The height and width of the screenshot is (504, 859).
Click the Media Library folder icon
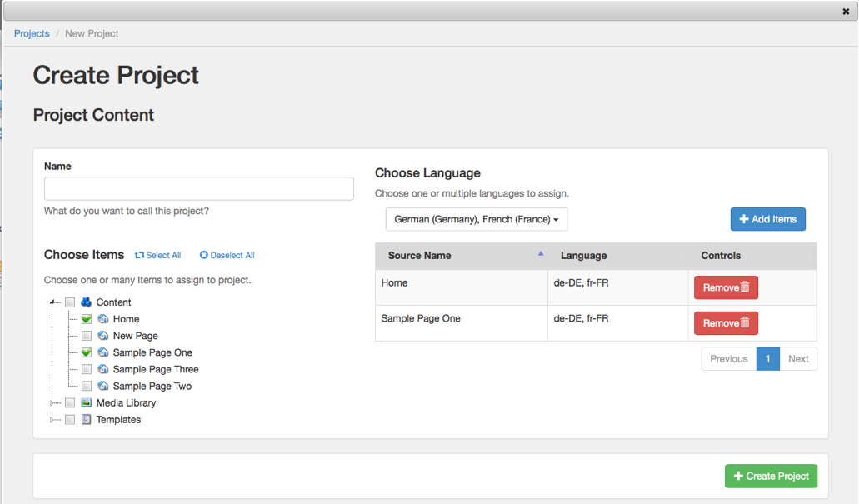click(86, 402)
